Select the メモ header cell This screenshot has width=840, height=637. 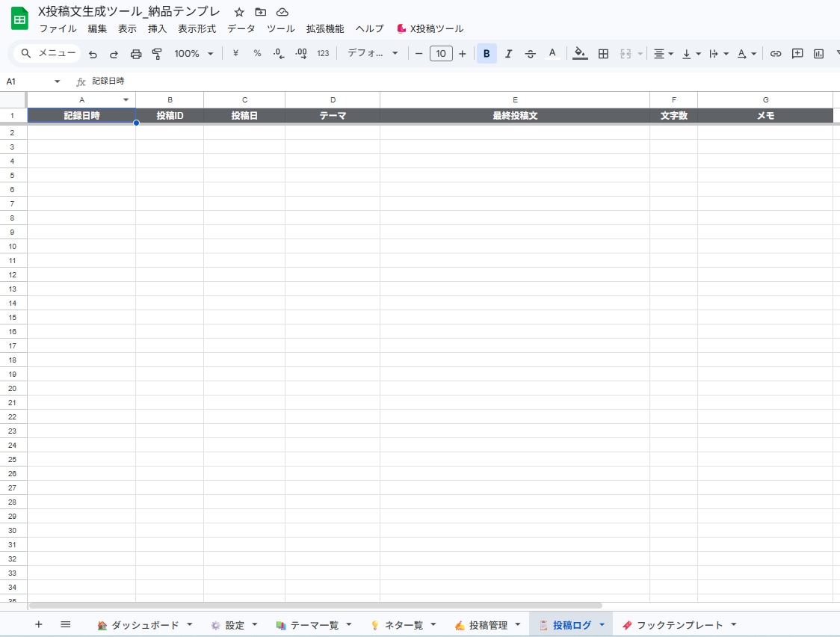coord(765,115)
